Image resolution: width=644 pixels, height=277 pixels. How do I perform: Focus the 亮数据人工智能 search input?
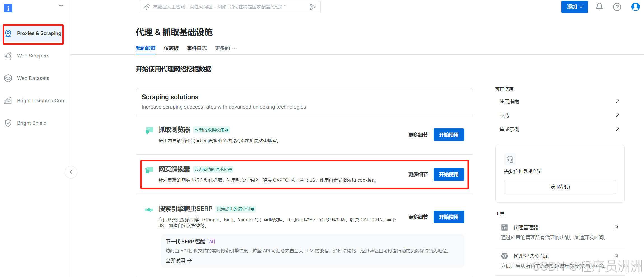[x=230, y=7]
